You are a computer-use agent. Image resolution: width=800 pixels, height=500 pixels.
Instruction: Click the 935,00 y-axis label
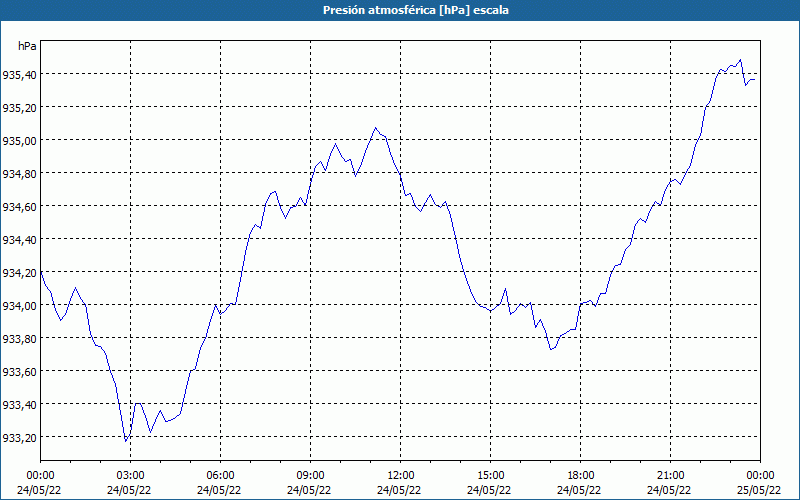pos(19,141)
